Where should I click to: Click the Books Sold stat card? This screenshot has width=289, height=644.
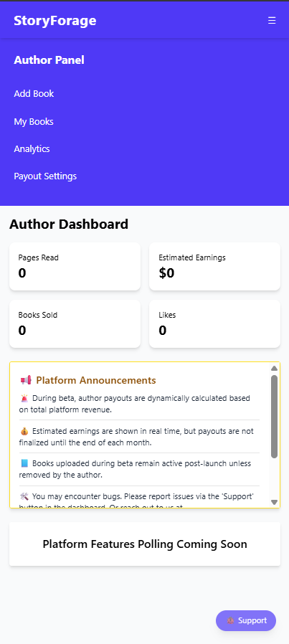75,324
